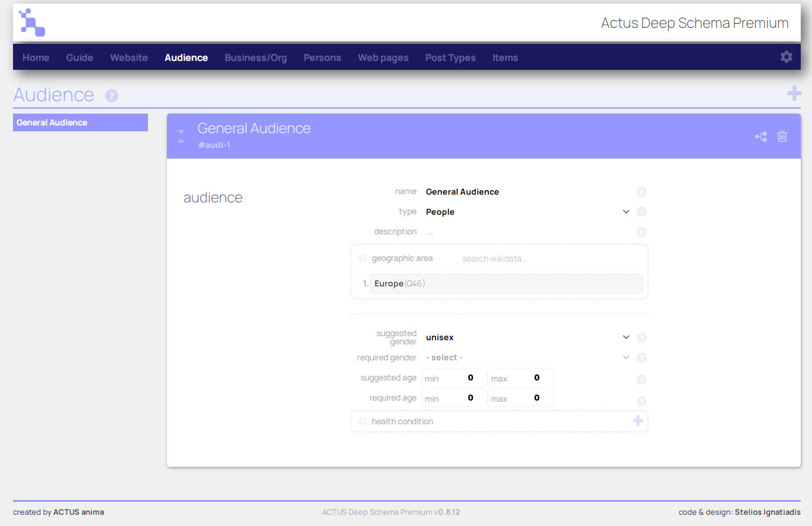Show help for the geographic area field
The image size is (812, 526).
(x=362, y=258)
